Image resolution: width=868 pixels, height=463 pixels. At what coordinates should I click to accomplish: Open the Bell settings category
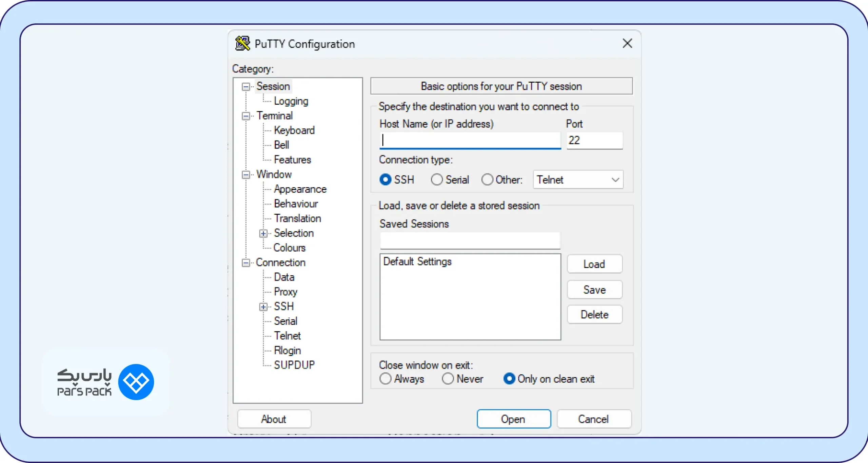(281, 145)
